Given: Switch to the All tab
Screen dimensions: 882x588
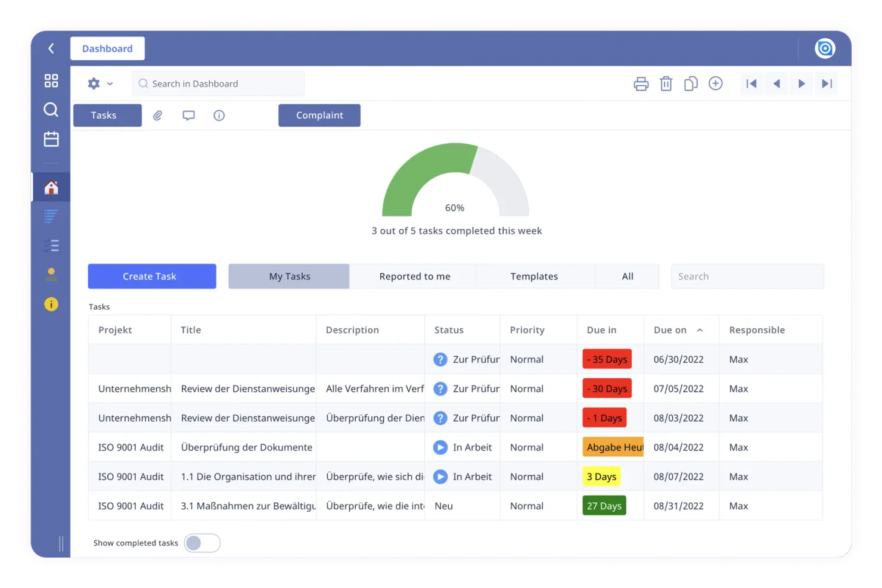Looking at the screenshot, I should click(x=628, y=276).
